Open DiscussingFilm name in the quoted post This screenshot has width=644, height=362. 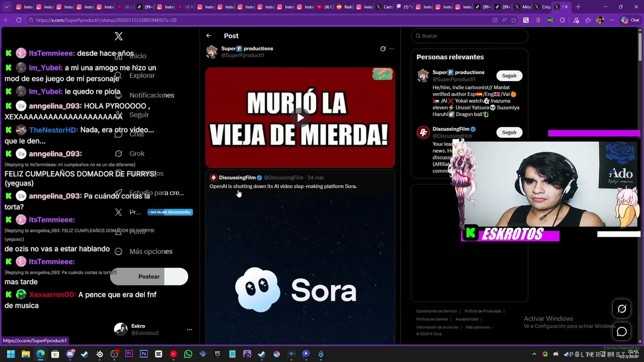tap(237, 177)
